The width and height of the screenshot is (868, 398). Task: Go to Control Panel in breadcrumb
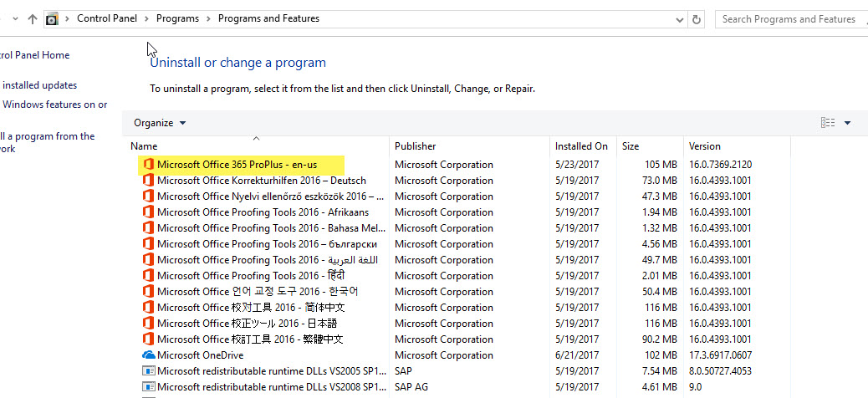107,19
